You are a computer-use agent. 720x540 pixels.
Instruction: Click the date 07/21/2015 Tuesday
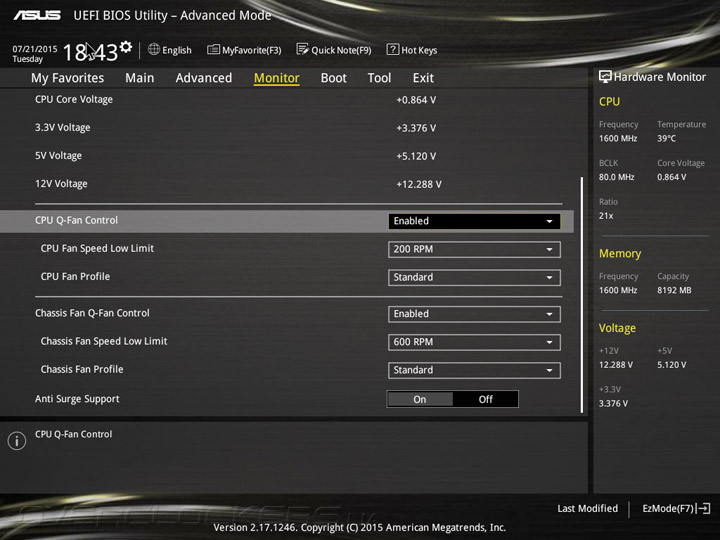(34, 54)
